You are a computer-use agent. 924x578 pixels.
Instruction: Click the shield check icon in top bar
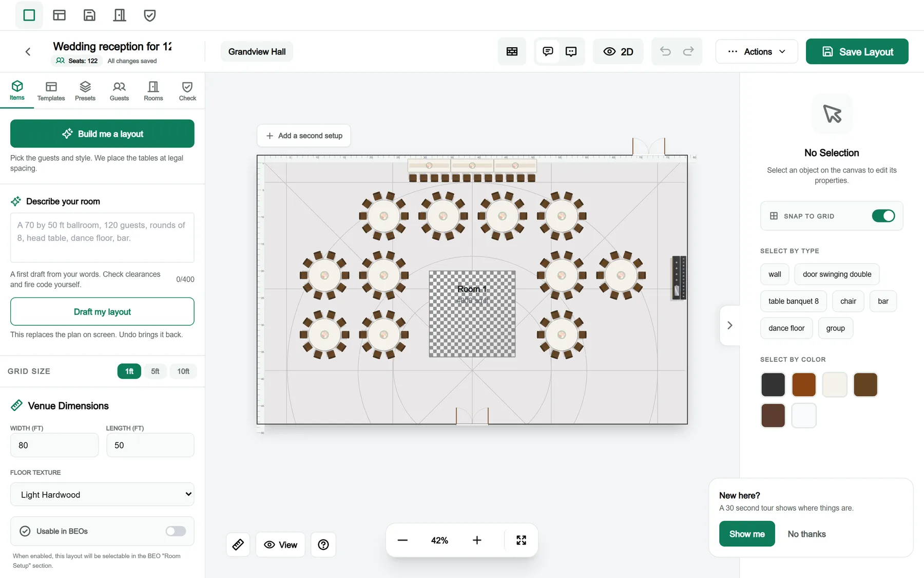tap(150, 15)
